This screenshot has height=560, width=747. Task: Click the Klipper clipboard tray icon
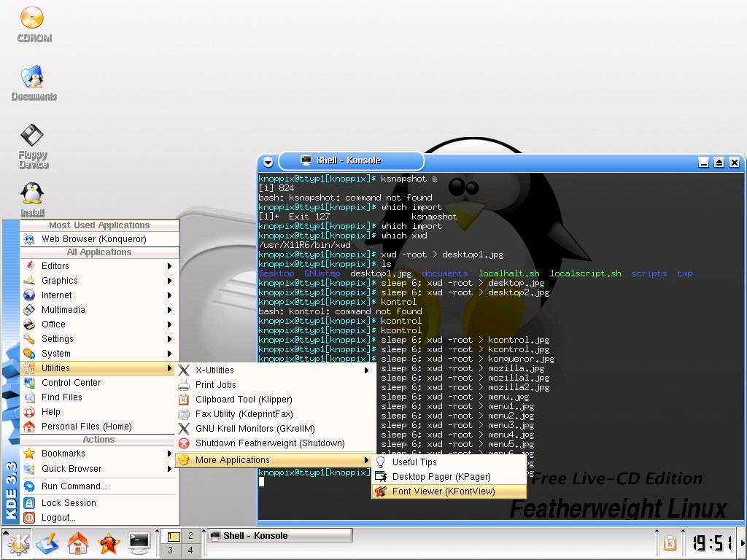[670, 542]
